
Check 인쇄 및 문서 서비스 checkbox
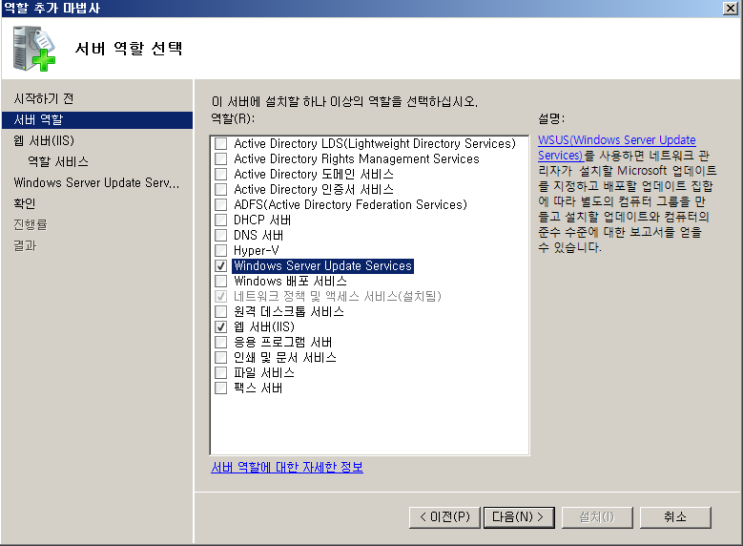(x=221, y=357)
